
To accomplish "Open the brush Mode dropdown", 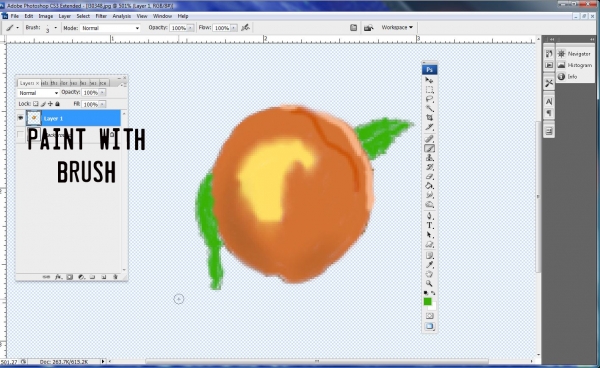I will (110, 28).
